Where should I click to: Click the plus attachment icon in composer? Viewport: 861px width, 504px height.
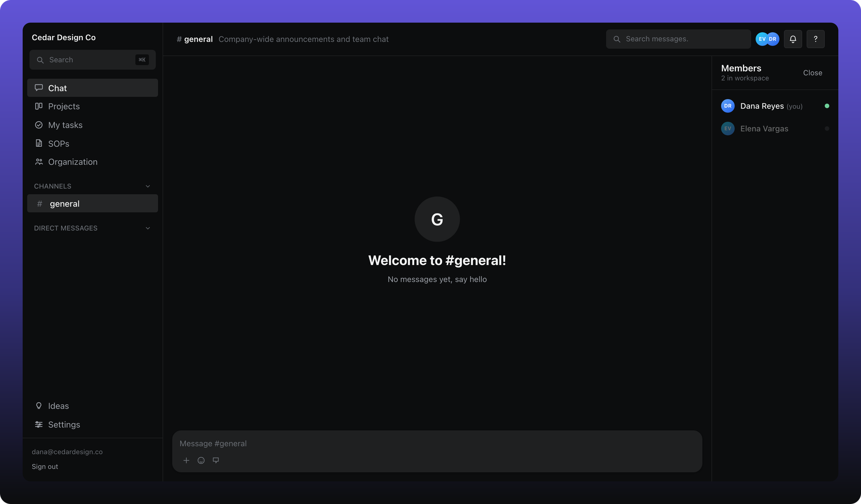pyautogui.click(x=186, y=461)
